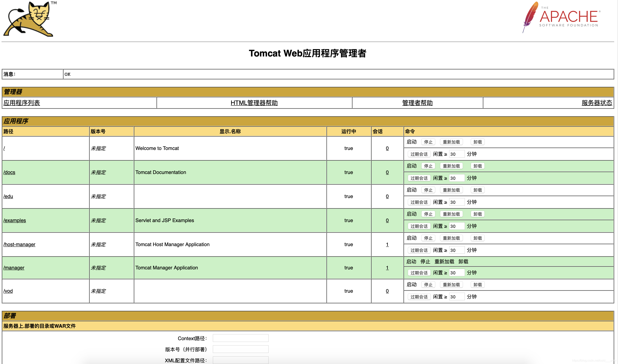Open the /vod application path
Image resolution: width=618 pixels, height=364 pixels.
(x=8, y=291)
